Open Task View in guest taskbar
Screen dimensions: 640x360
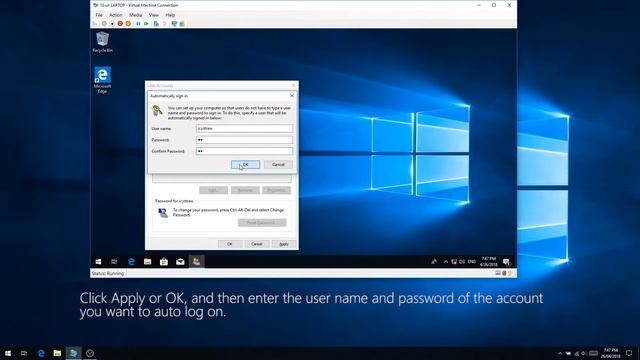[x=114, y=262]
